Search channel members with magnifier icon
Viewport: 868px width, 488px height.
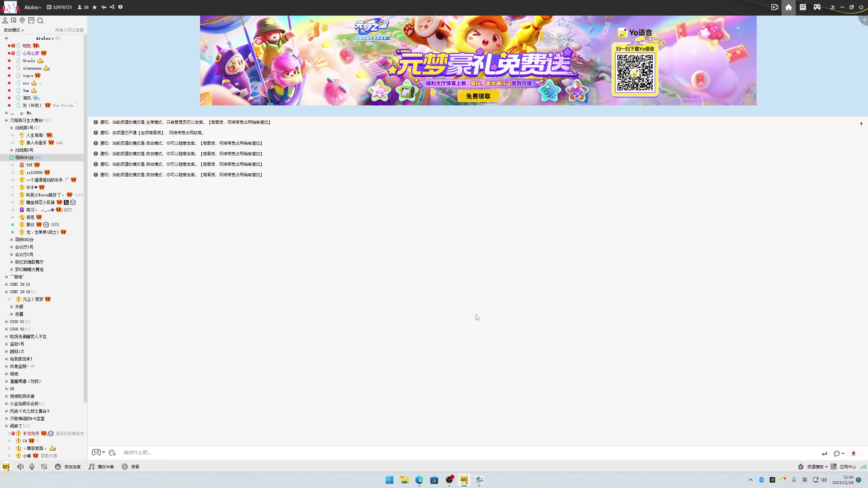40,21
